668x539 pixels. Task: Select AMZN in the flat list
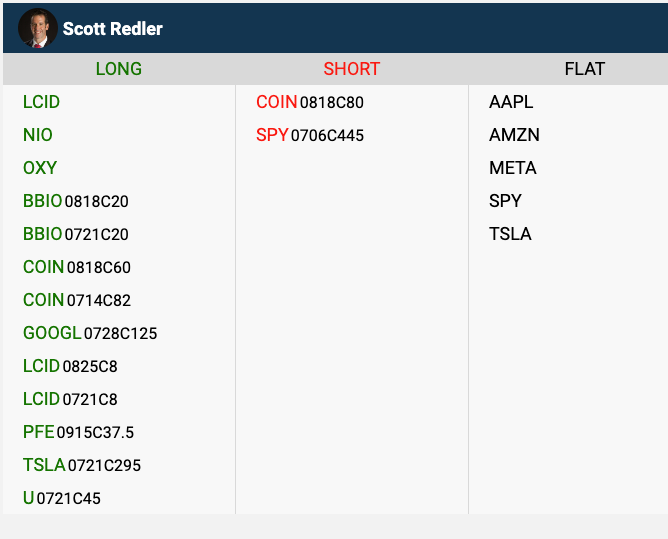[514, 135]
